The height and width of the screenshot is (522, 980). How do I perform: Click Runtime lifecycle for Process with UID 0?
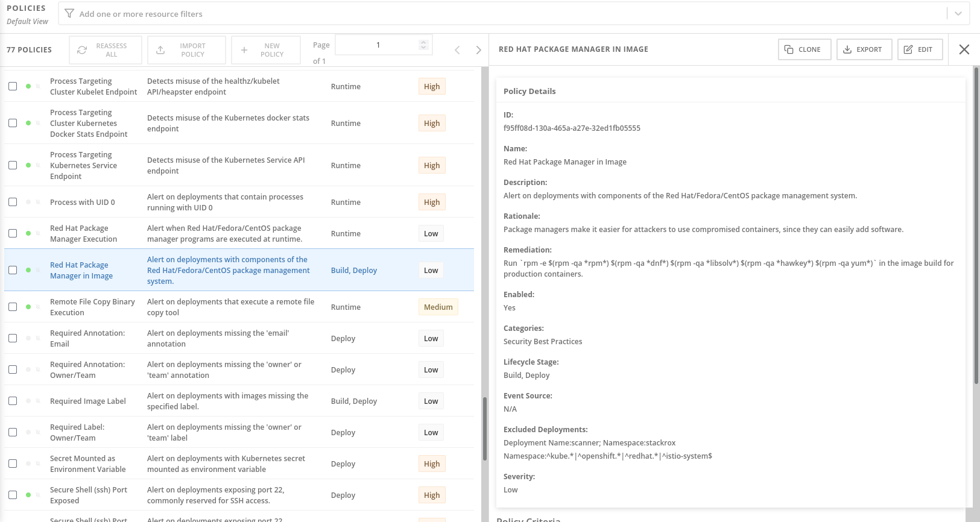(346, 202)
